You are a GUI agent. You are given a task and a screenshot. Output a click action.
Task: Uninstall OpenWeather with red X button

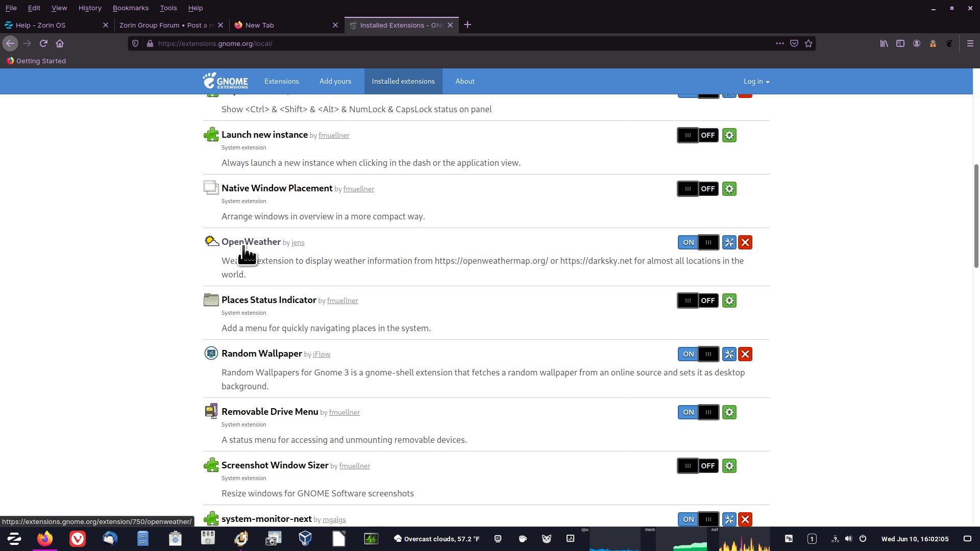tap(745, 242)
